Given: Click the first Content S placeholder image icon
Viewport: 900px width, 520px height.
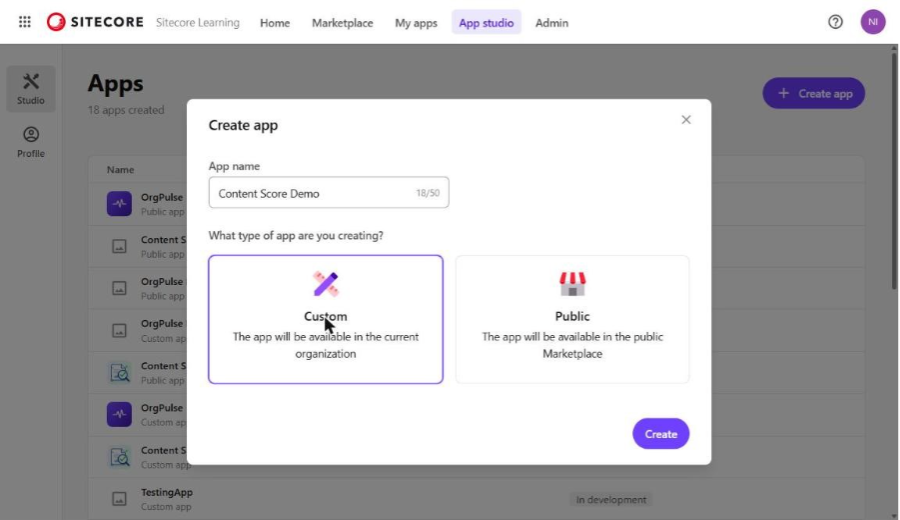Looking at the screenshot, I should 119,246.
